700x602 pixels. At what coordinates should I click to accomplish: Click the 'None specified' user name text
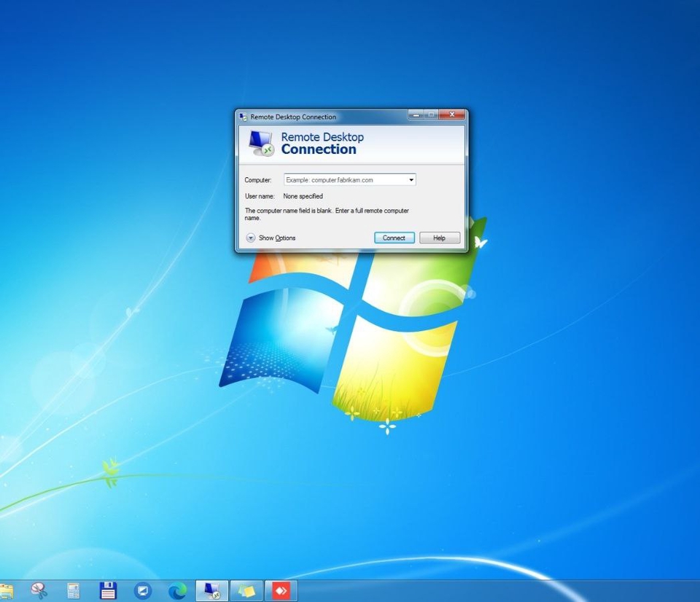click(x=303, y=196)
